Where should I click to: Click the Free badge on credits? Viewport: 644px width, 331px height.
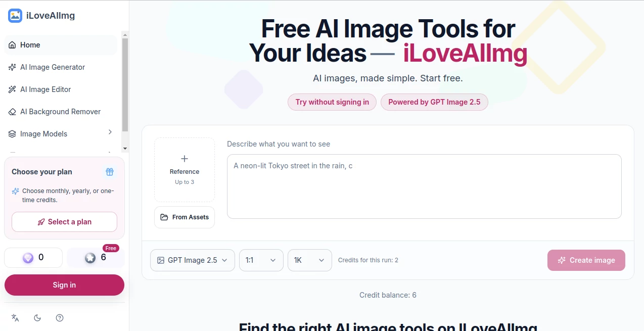pos(111,248)
